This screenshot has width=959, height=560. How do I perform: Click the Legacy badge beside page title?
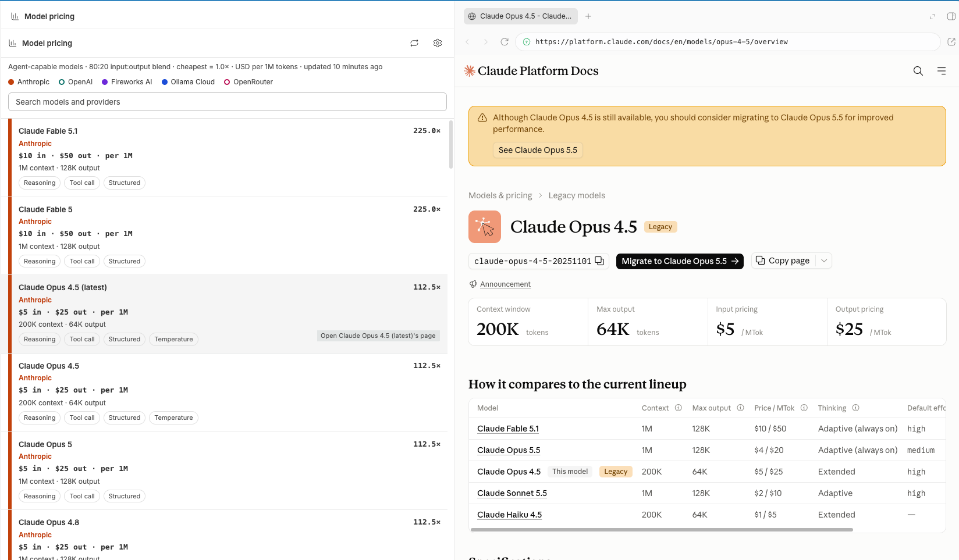click(660, 227)
